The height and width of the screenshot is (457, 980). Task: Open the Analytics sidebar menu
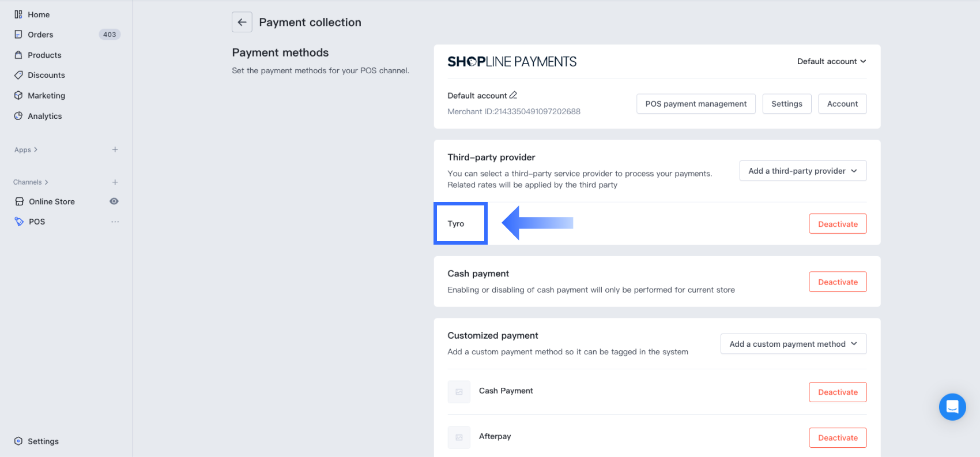coord(44,116)
